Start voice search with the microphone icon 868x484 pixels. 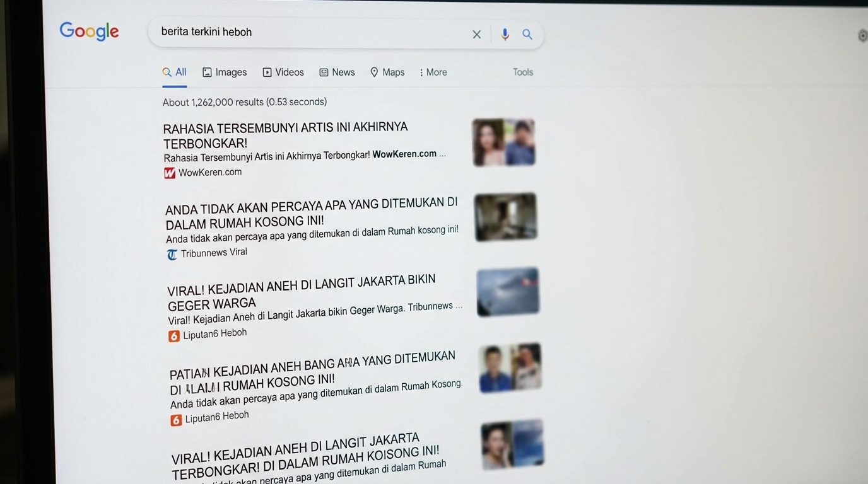coord(505,35)
